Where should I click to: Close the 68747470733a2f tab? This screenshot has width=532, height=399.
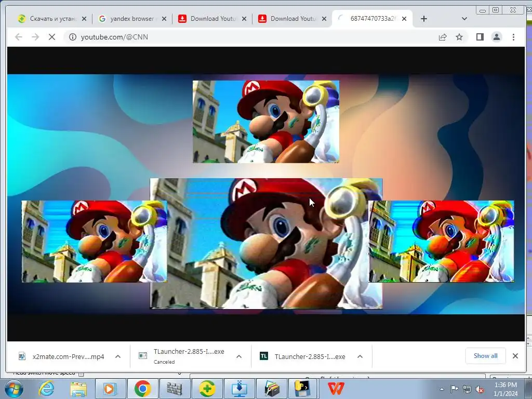tap(404, 19)
